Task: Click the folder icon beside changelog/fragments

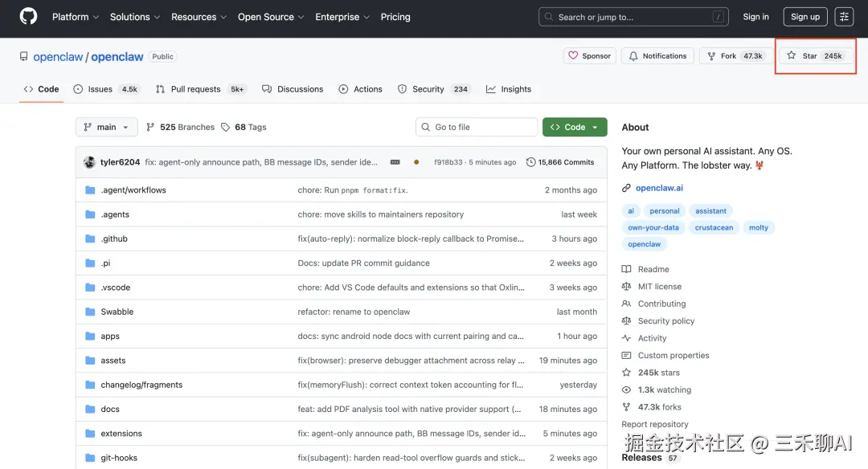Action: coord(90,385)
